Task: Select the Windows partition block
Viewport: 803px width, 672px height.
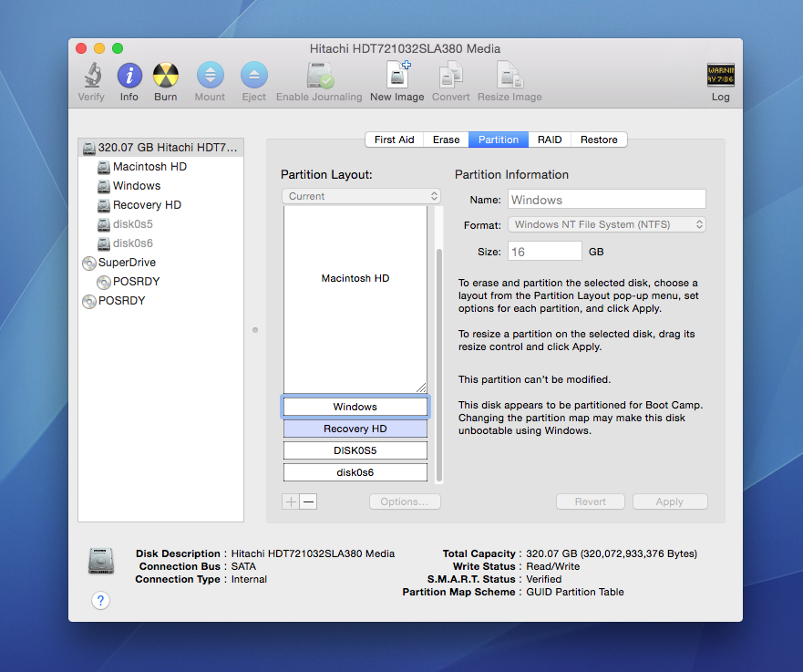Action: click(355, 407)
